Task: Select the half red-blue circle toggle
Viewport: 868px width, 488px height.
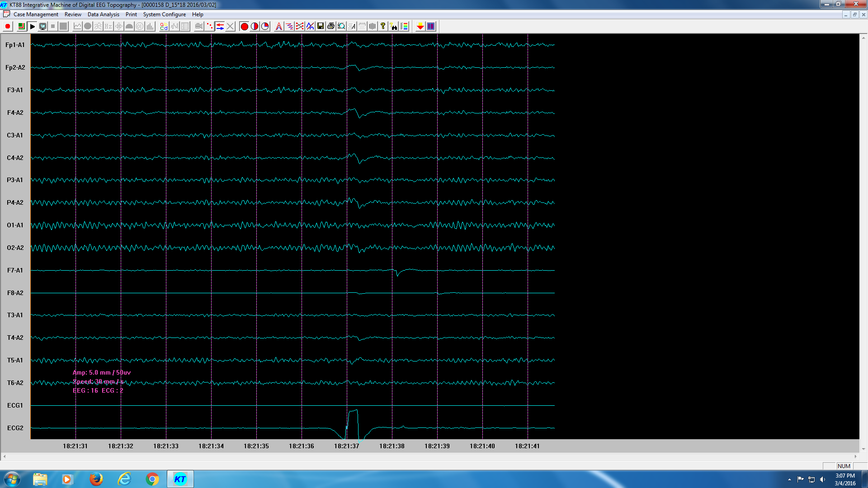Action: click(255, 26)
